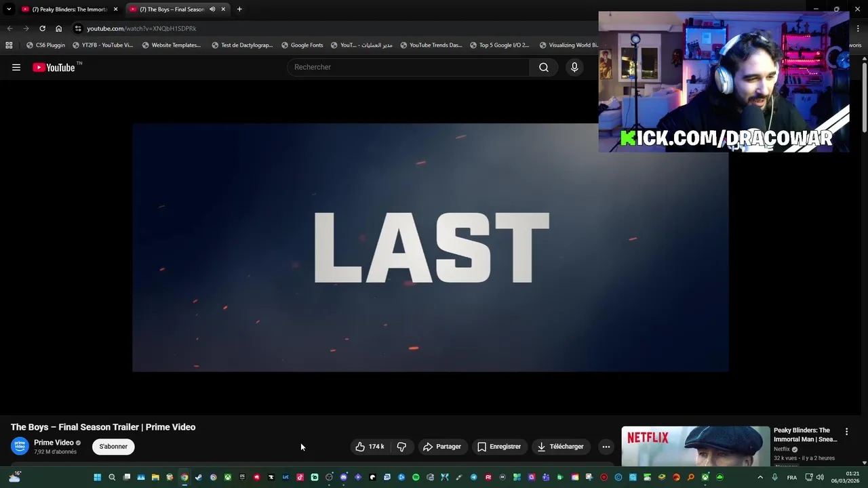Click the youtube.com address bar URL
The width and height of the screenshot is (868, 488).
[x=142, y=28]
